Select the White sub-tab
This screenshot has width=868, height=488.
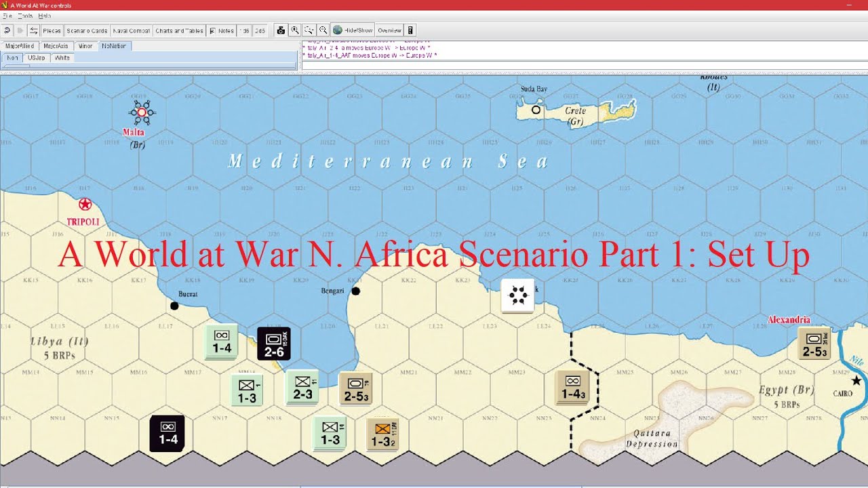[x=62, y=58]
